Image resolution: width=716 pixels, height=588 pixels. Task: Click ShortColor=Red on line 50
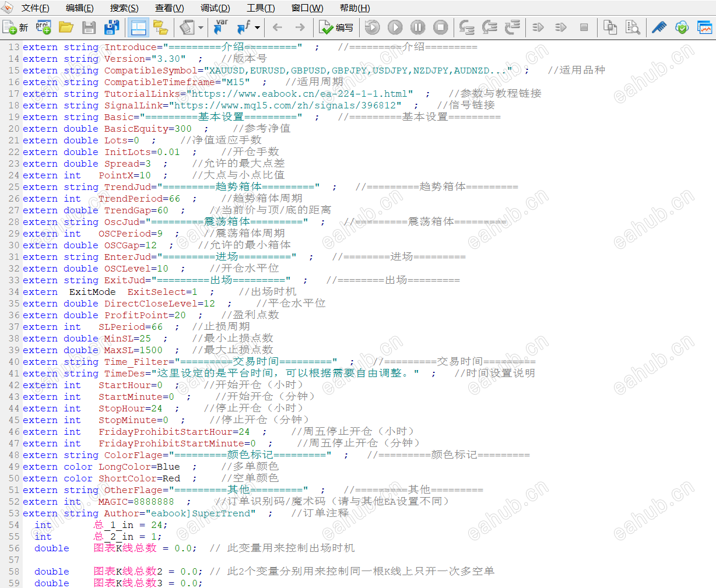139,478
